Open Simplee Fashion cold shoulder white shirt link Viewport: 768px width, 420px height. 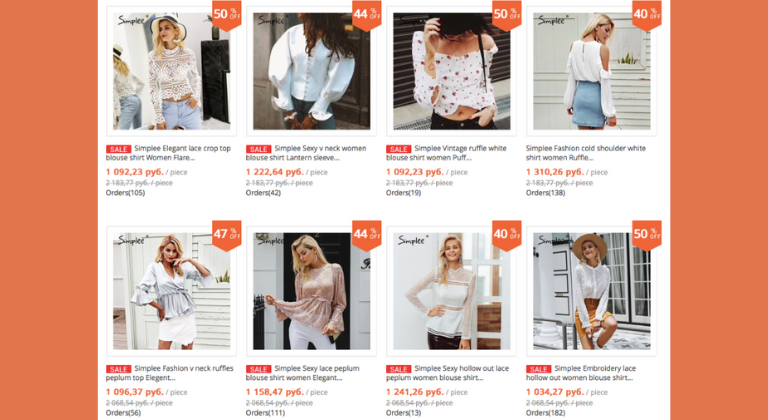(x=586, y=153)
